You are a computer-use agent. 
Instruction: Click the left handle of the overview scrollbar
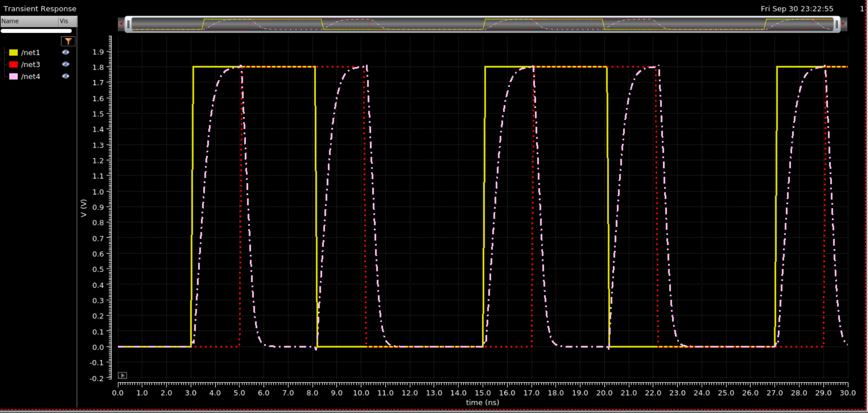coord(129,24)
